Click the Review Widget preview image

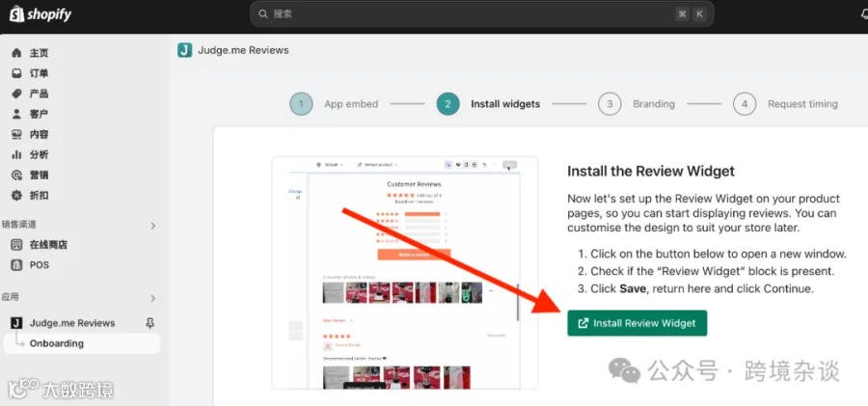click(x=405, y=273)
